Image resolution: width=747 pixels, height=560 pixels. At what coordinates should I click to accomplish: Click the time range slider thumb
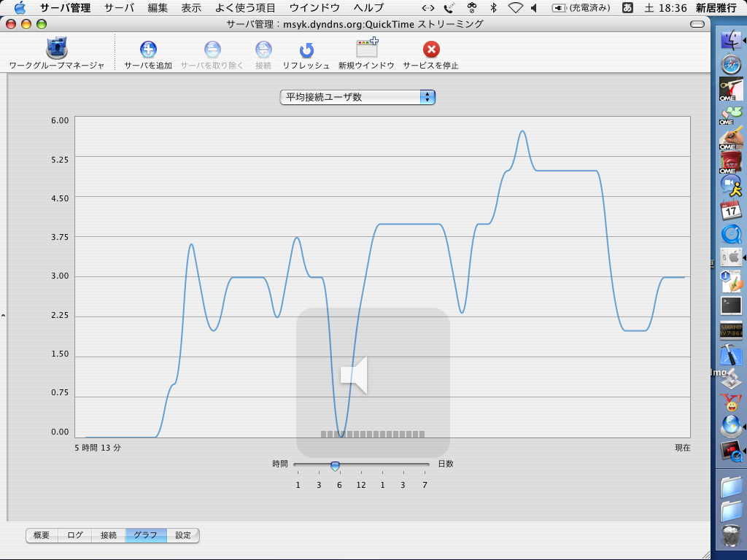tap(335, 465)
